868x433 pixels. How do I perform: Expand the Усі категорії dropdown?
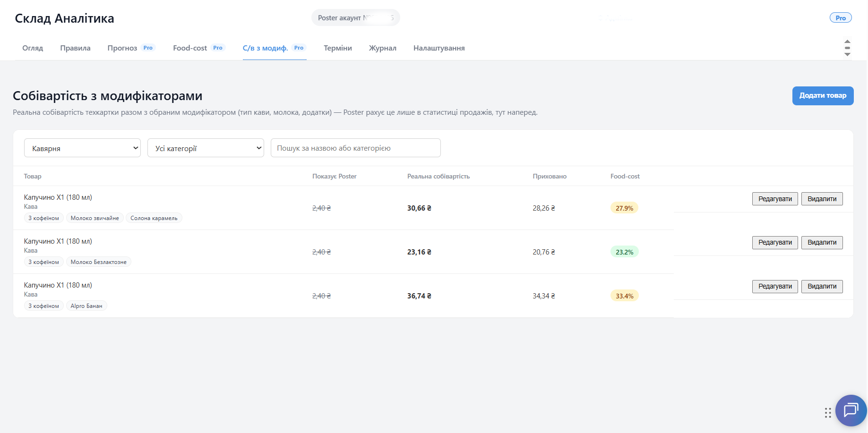tap(206, 148)
